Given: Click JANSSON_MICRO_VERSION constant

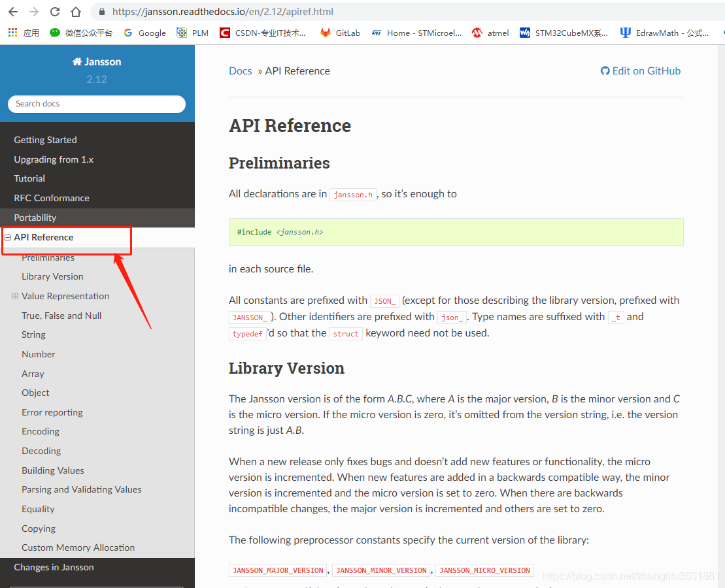Looking at the screenshot, I should pyautogui.click(x=484, y=570).
